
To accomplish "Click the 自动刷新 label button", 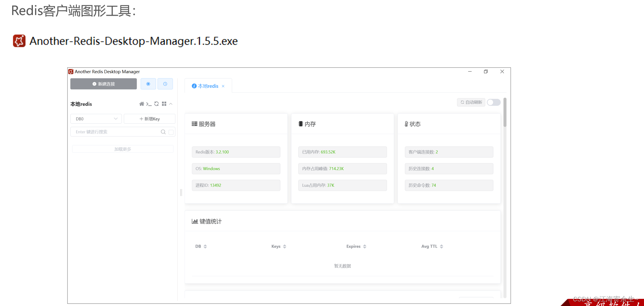I will (x=471, y=102).
